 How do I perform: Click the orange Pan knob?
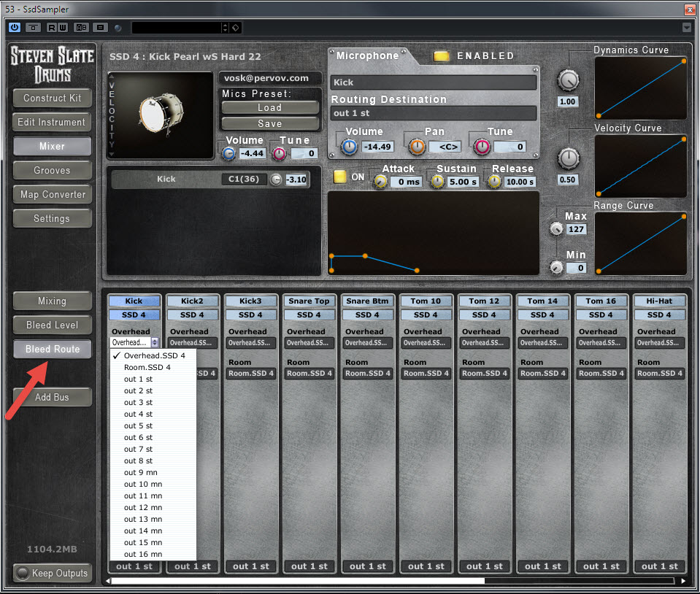click(x=417, y=147)
